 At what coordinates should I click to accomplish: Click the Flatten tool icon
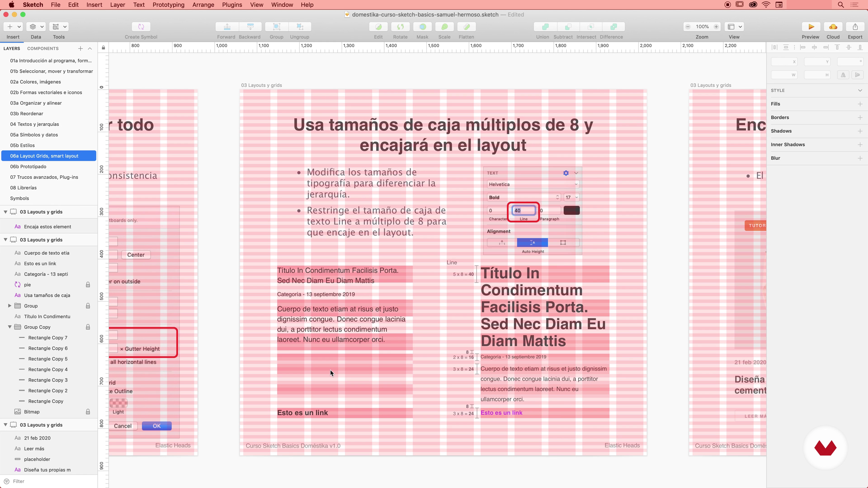(466, 27)
